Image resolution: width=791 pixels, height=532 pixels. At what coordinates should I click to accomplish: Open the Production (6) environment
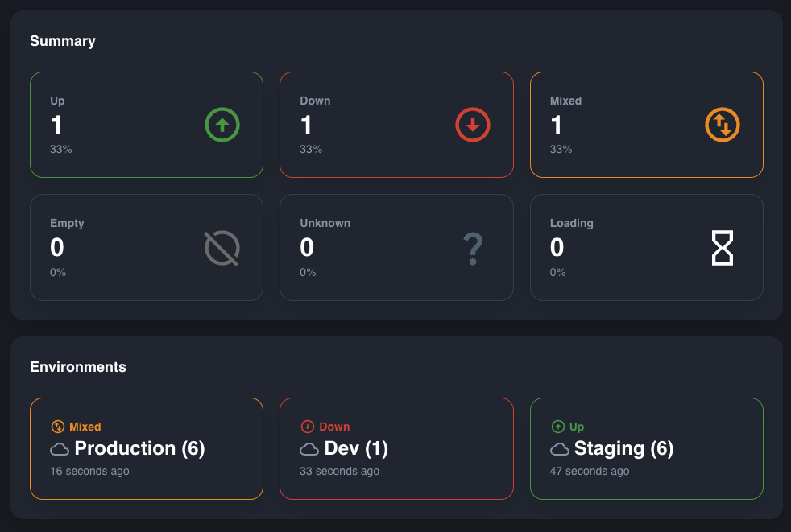pyautogui.click(x=139, y=448)
